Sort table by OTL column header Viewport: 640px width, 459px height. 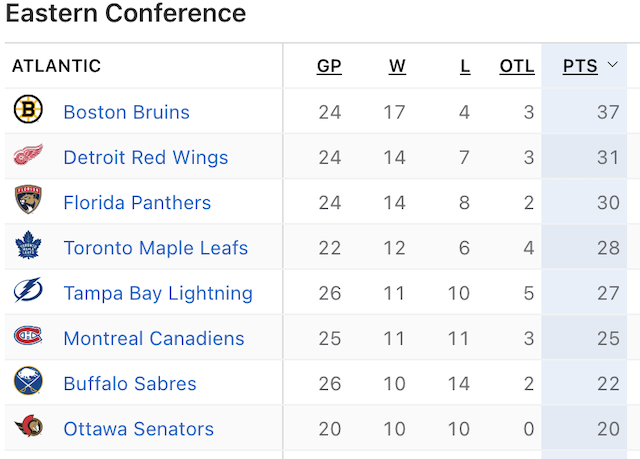[517, 66]
